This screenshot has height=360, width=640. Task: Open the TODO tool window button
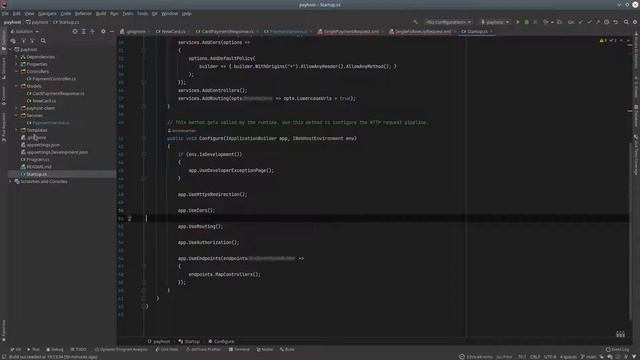pos(78,350)
